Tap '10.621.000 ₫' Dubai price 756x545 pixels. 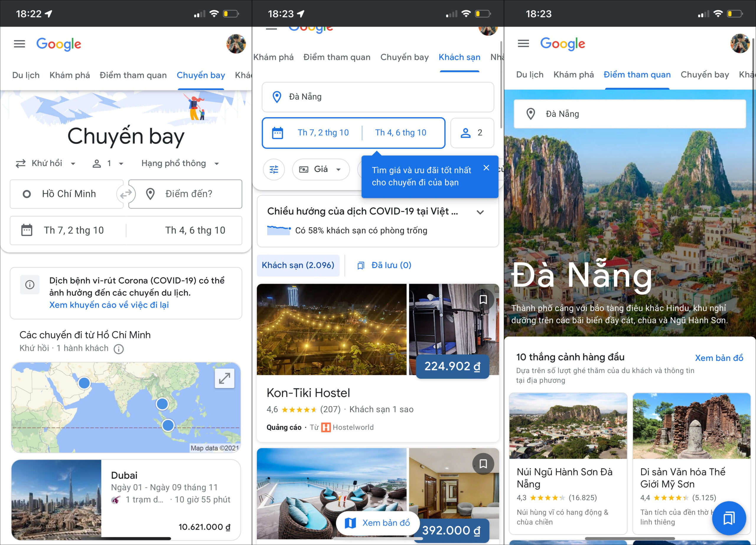(204, 527)
